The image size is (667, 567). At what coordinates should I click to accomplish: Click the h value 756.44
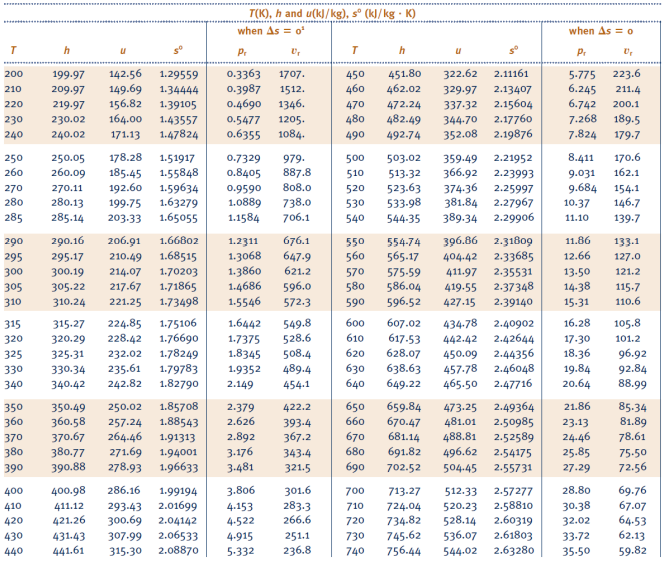pos(403,551)
